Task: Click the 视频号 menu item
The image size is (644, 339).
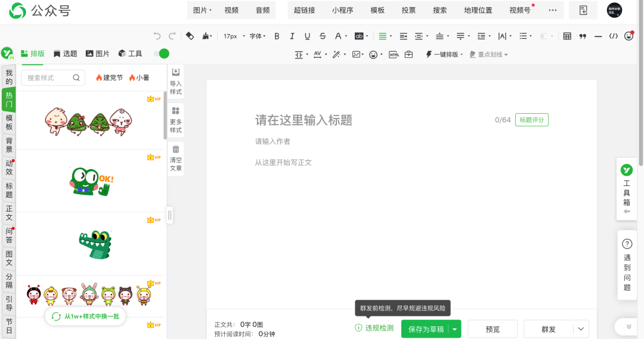Action: point(520,10)
